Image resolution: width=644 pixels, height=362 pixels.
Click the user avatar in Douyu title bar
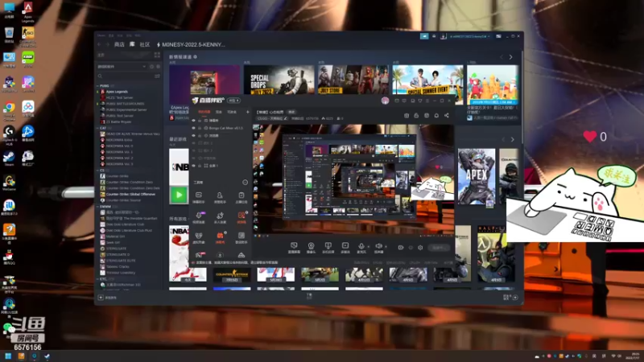pyautogui.click(x=385, y=101)
